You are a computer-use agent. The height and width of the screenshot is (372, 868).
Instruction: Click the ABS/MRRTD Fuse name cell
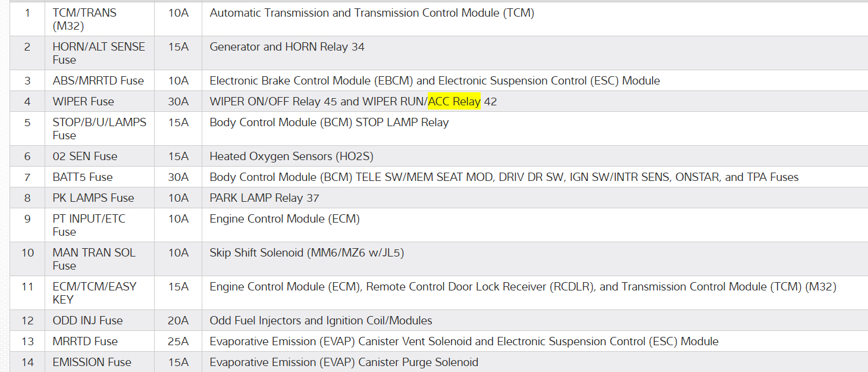[98, 81]
